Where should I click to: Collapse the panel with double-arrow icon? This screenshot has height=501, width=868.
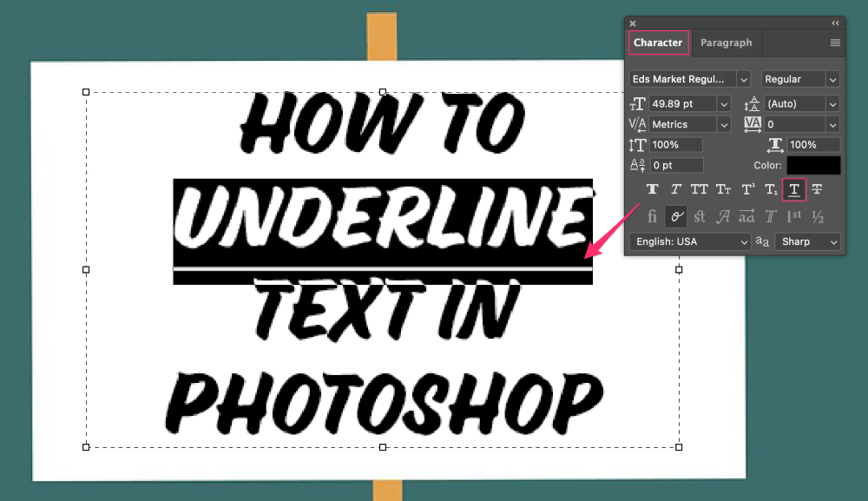click(835, 23)
